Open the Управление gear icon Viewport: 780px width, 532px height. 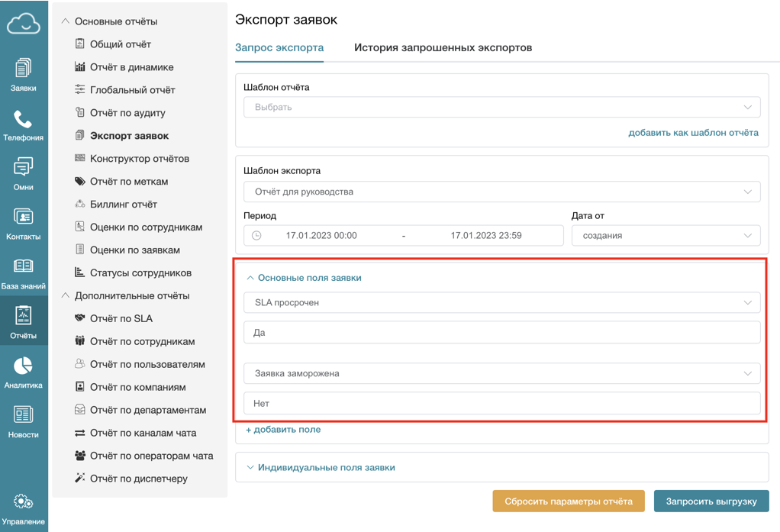coord(24,501)
